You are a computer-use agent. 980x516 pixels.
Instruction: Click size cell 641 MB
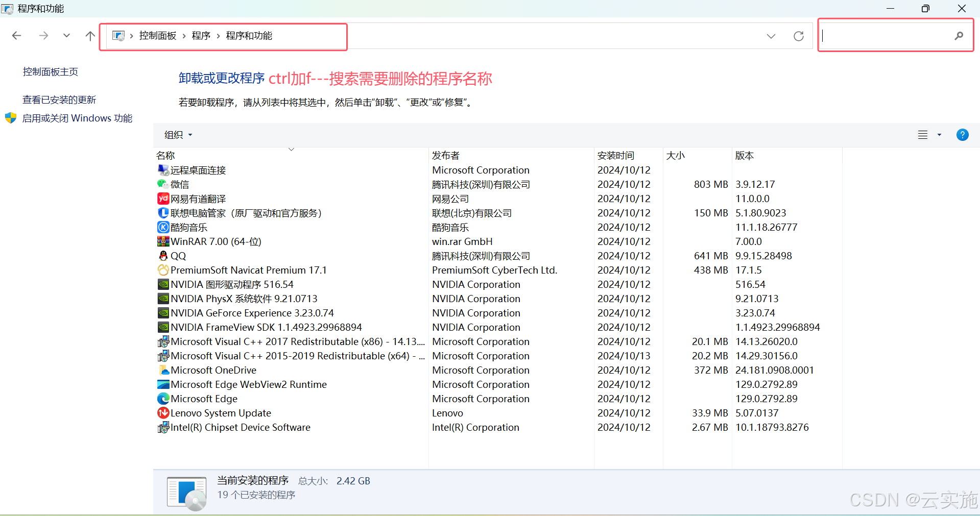[711, 256]
